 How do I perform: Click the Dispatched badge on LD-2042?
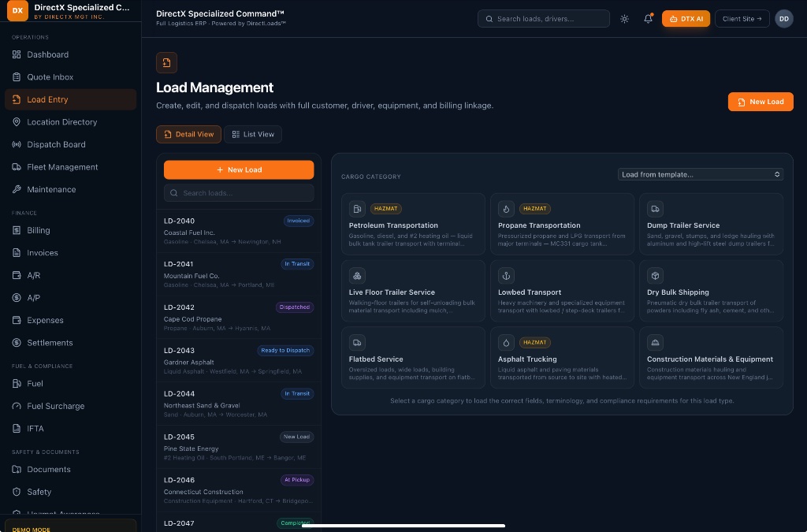pyautogui.click(x=295, y=307)
